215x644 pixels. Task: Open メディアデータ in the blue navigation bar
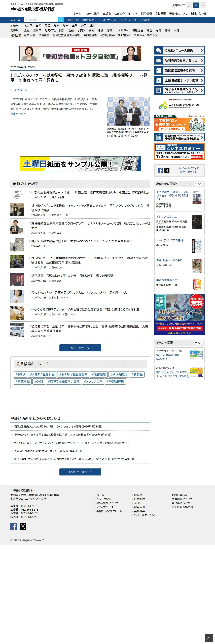(128, 20)
